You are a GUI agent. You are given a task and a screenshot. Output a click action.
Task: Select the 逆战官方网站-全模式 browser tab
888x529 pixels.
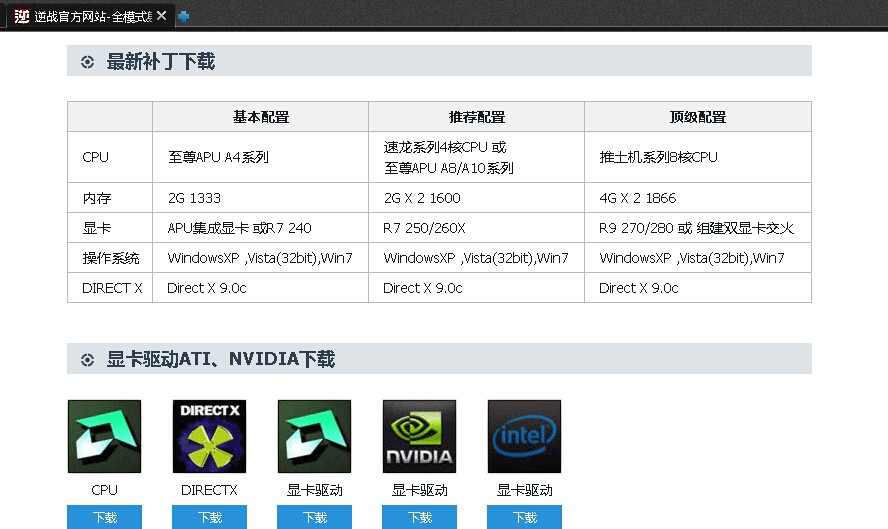[x=91, y=16]
